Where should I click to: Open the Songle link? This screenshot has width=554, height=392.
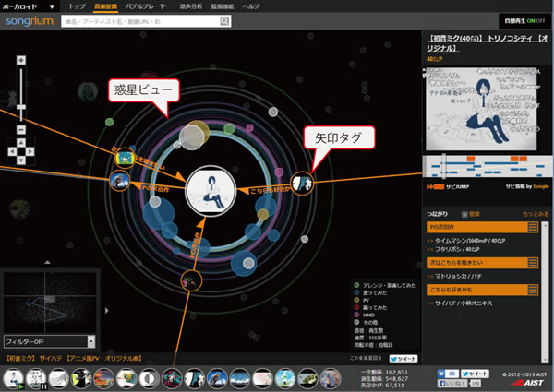click(x=540, y=186)
